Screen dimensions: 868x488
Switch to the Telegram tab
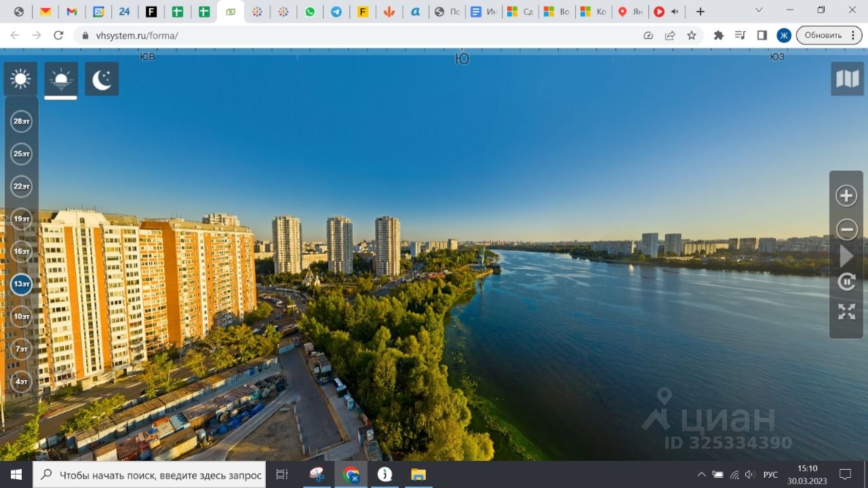[336, 12]
